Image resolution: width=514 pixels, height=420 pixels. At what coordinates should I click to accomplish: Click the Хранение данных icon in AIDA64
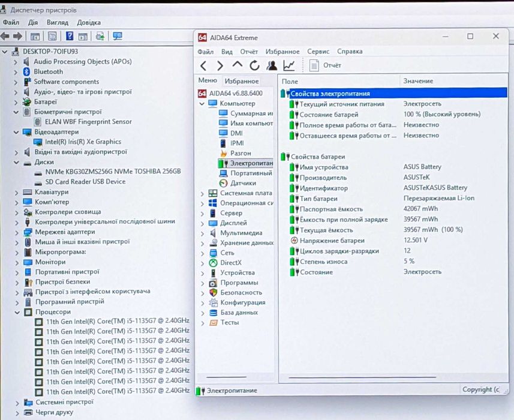pyautogui.click(x=213, y=243)
